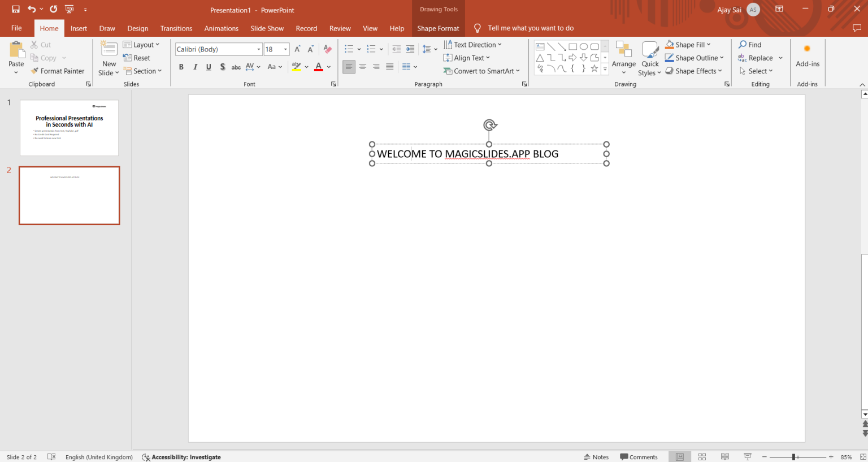The height and width of the screenshot is (462, 868).
Task: Open the font size dropdown
Action: [285, 49]
